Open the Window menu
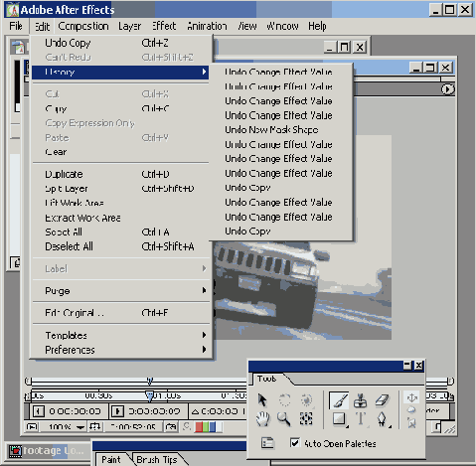The image size is (476, 466). 282,26
